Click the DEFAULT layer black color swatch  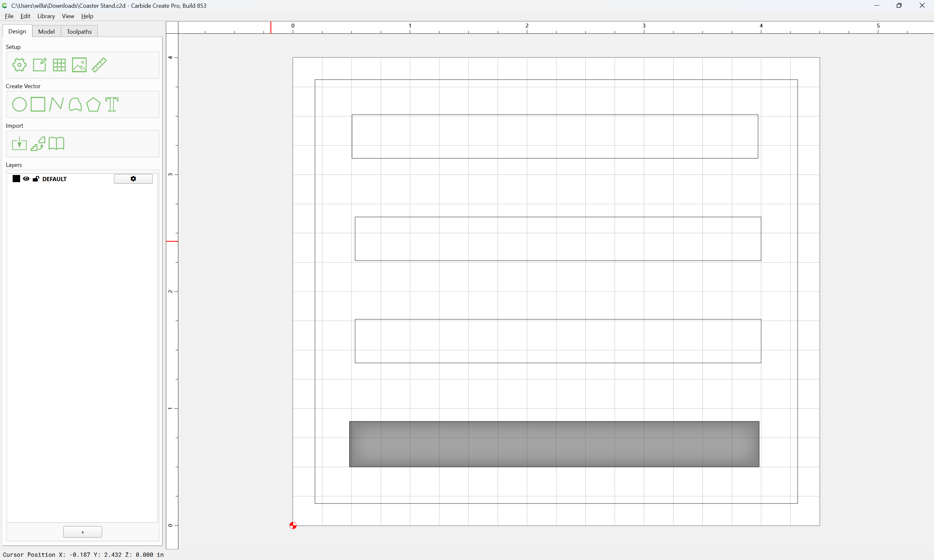tap(16, 179)
